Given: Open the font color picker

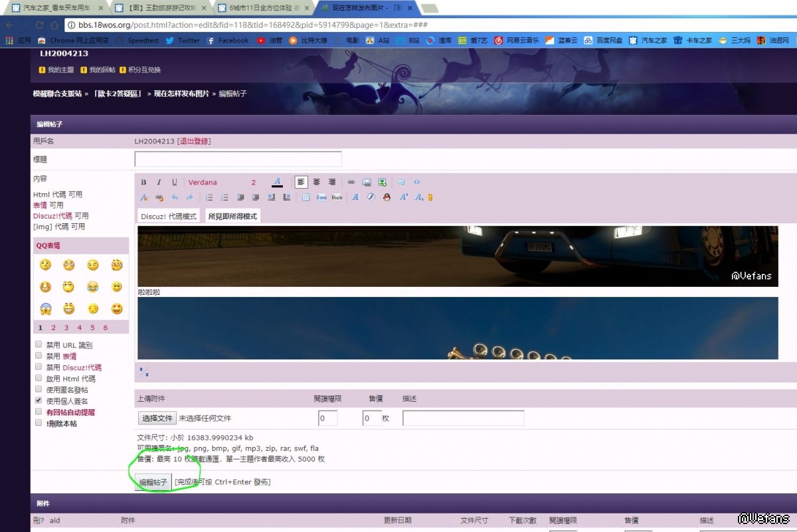Looking at the screenshot, I should (278, 183).
